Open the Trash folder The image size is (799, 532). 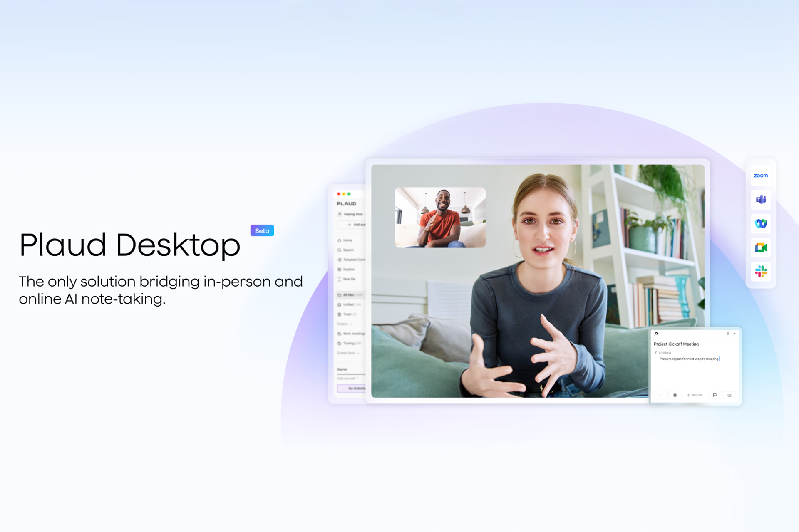[345, 314]
